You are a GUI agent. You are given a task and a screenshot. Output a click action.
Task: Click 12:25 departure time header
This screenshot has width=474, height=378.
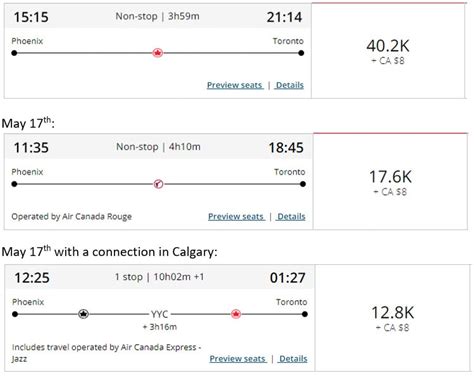pyautogui.click(x=32, y=278)
